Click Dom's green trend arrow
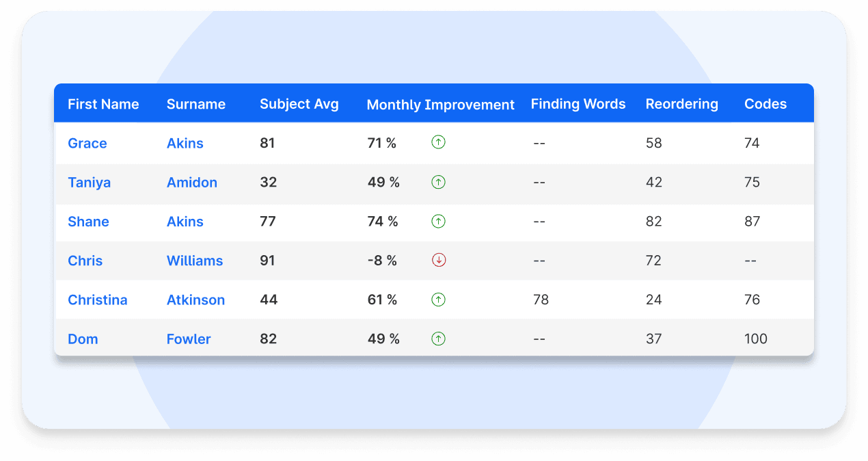 coord(438,338)
